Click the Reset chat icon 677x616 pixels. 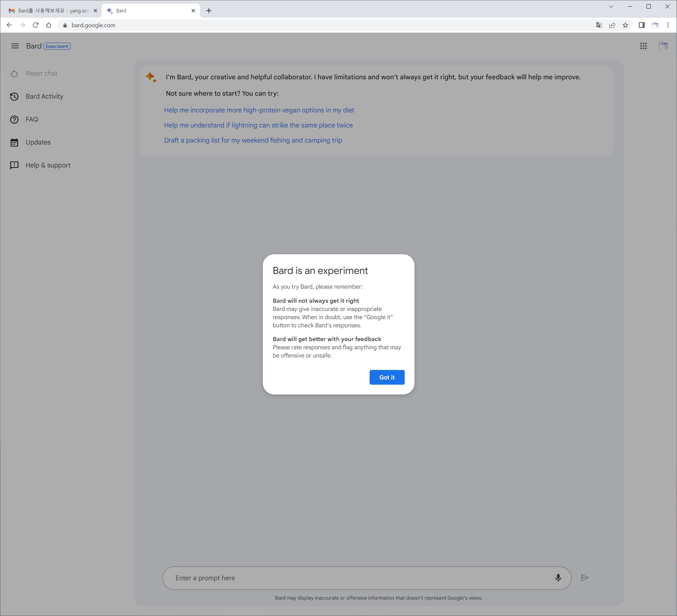coord(14,73)
